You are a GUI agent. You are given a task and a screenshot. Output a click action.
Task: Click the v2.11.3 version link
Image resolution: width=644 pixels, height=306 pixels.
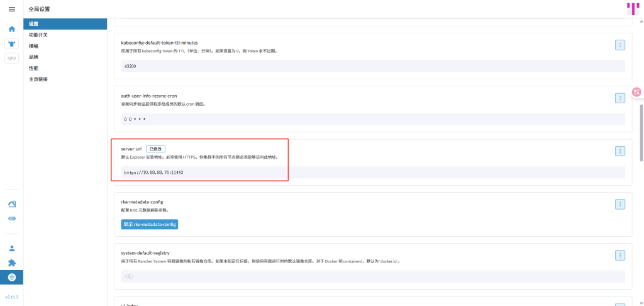click(x=11, y=297)
